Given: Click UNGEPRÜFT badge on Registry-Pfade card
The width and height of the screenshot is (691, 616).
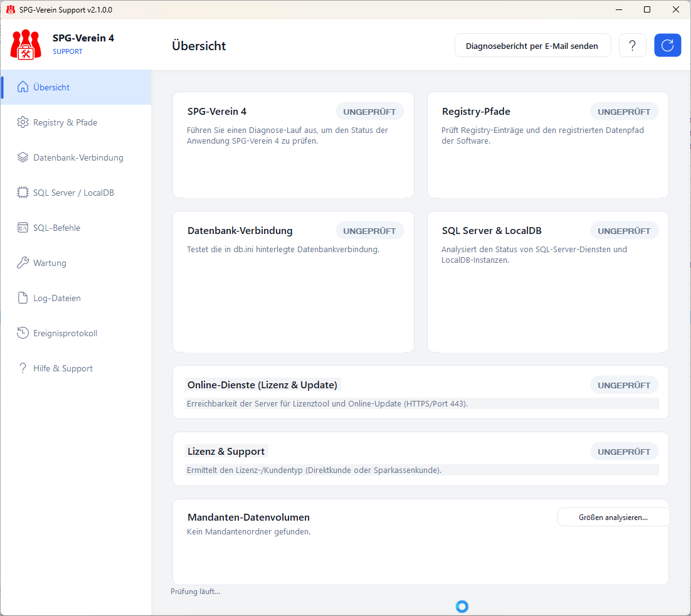Looking at the screenshot, I should click(x=624, y=112).
